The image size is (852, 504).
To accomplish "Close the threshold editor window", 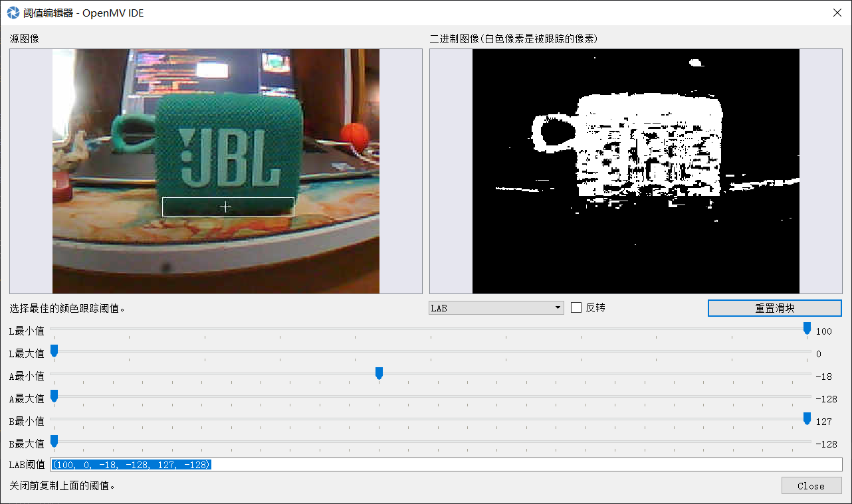I will tap(837, 13).
